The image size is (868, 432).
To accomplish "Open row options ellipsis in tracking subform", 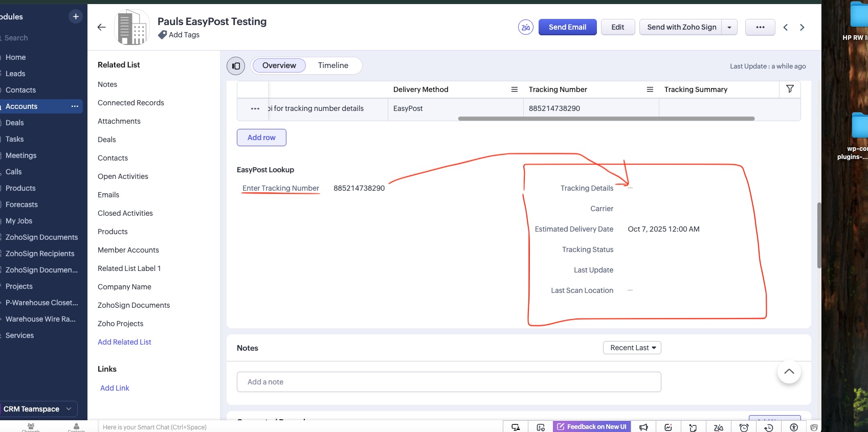I will pyautogui.click(x=255, y=108).
